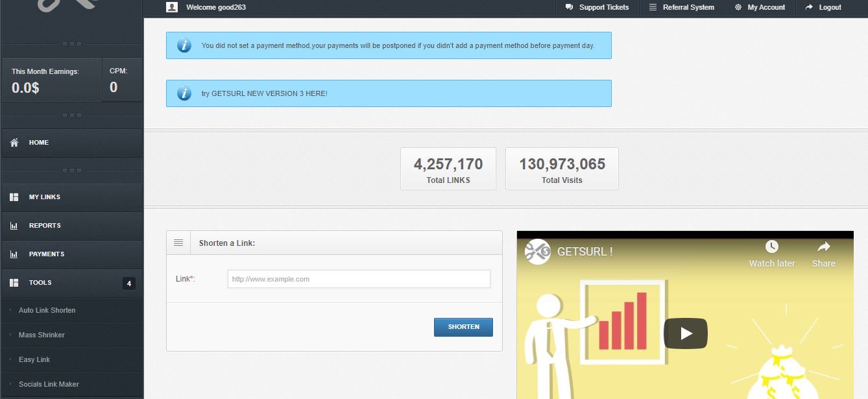Viewport: 868px width, 399px height.
Task: Click the user avatar icon beside Welcome
Action: 171,7
